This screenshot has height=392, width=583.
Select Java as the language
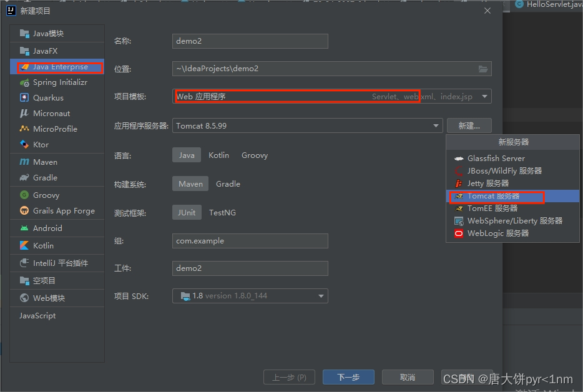click(187, 155)
